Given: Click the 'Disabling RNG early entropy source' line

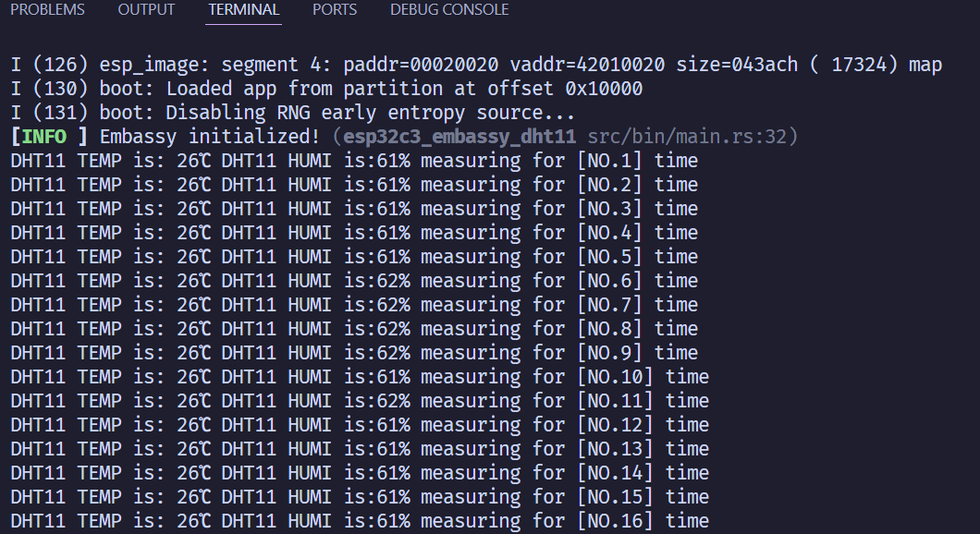Looking at the screenshot, I should (x=292, y=113).
